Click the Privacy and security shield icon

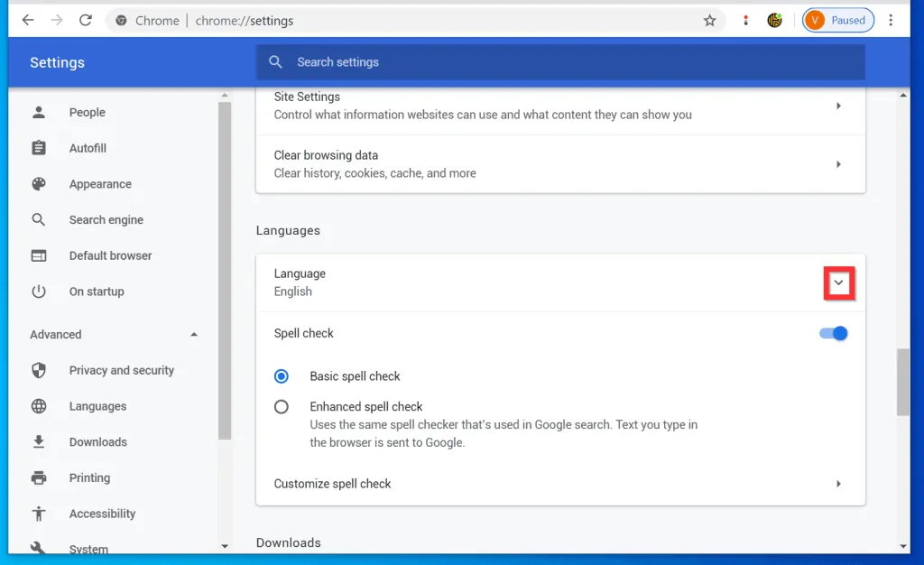pyautogui.click(x=39, y=371)
